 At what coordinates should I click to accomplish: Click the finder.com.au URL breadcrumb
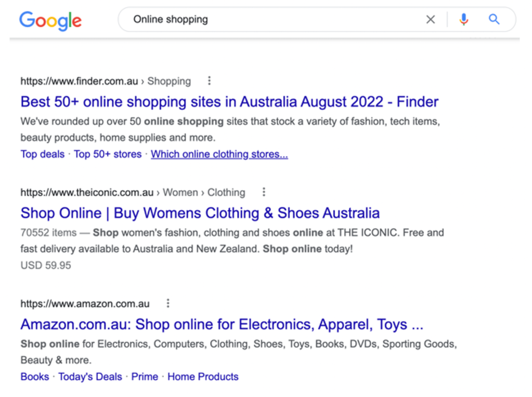click(x=79, y=81)
